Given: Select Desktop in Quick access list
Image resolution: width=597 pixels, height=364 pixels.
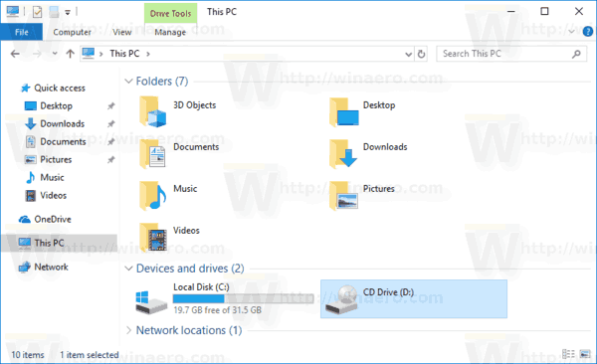Looking at the screenshot, I should tap(56, 105).
